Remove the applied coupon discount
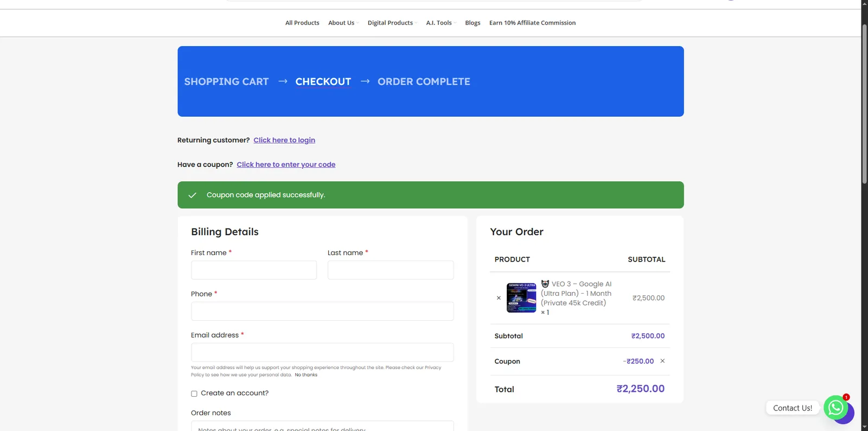This screenshot has width=868, height=431. click(662, 361)
